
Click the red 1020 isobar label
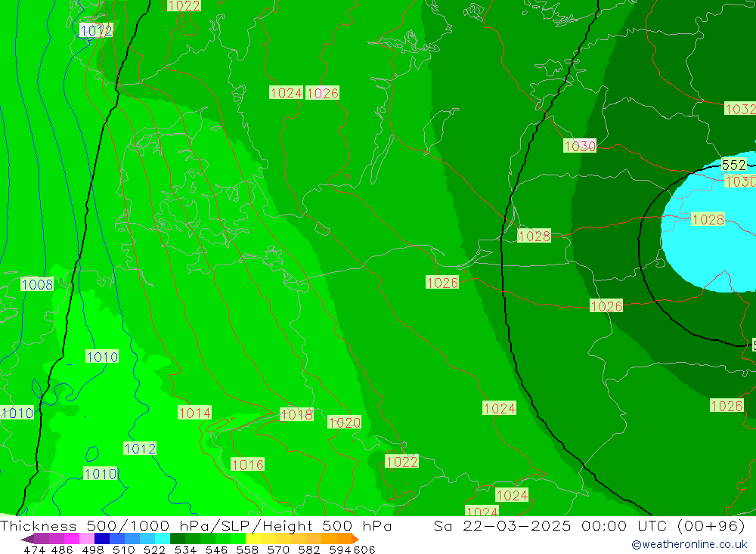tap(344, 422)
